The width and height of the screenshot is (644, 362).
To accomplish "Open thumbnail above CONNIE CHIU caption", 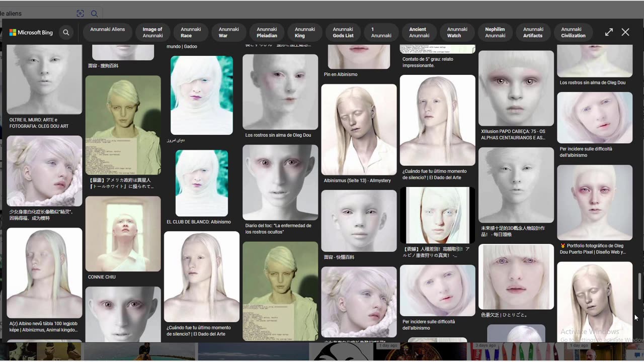I will tap(123, 234).
